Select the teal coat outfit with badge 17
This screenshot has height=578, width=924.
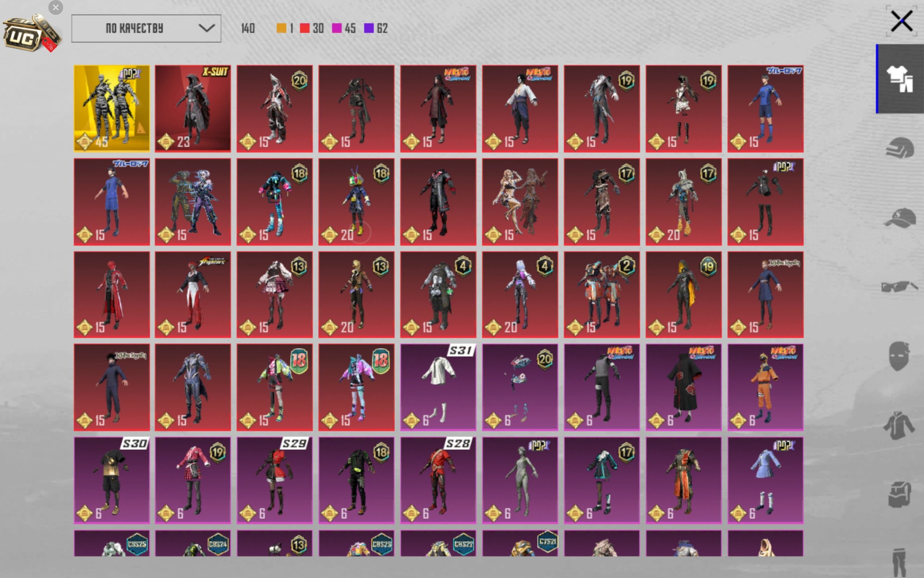(x=602, y=480)
